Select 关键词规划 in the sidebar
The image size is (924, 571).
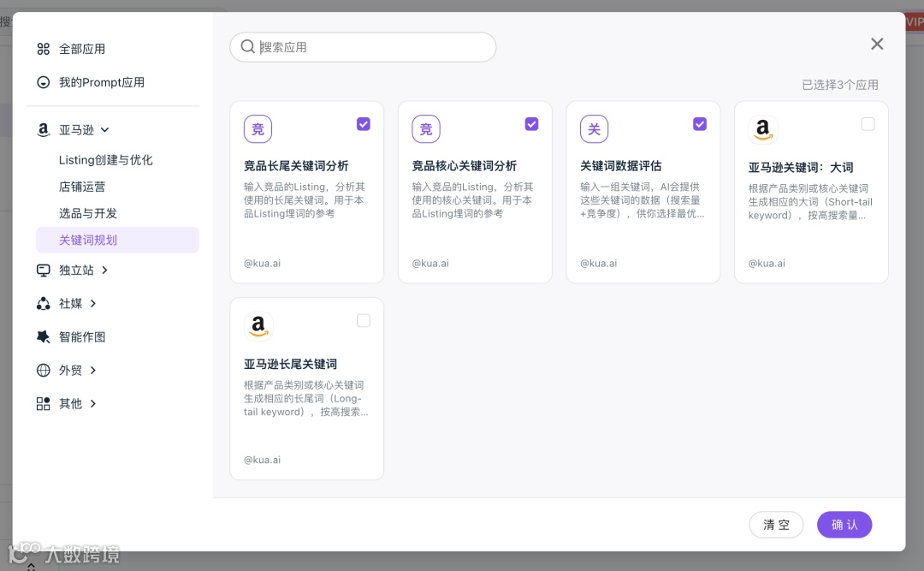point(87,240)
